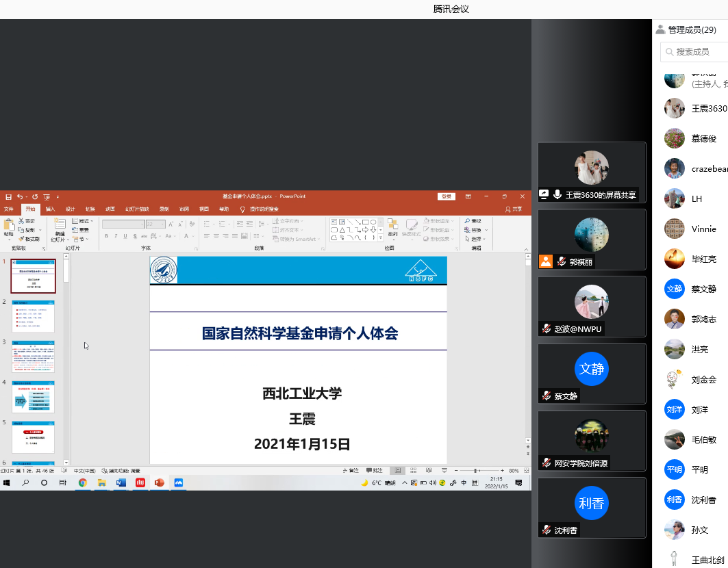Click the muted microphone icon for 郭祺丽
The width and height of the screenshot is (728, 568).
[x=562, y=261]
